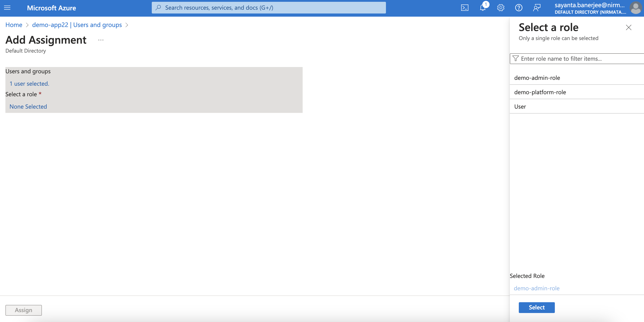This screenshot has width=644, height=322.
Task: Focus the role name filter field
Action: tap(577, 58)
